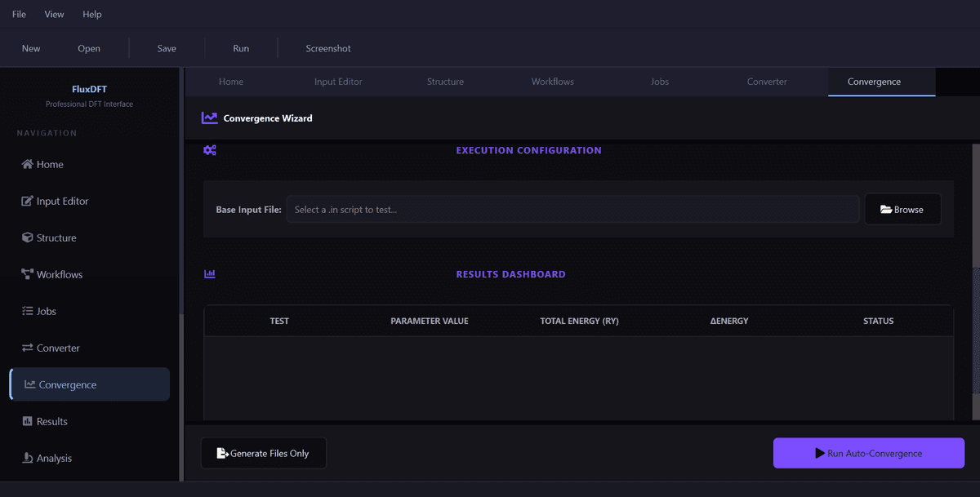The image size is (980, 497).
Task: Browse for a base input file
Action: click(902, 209)
